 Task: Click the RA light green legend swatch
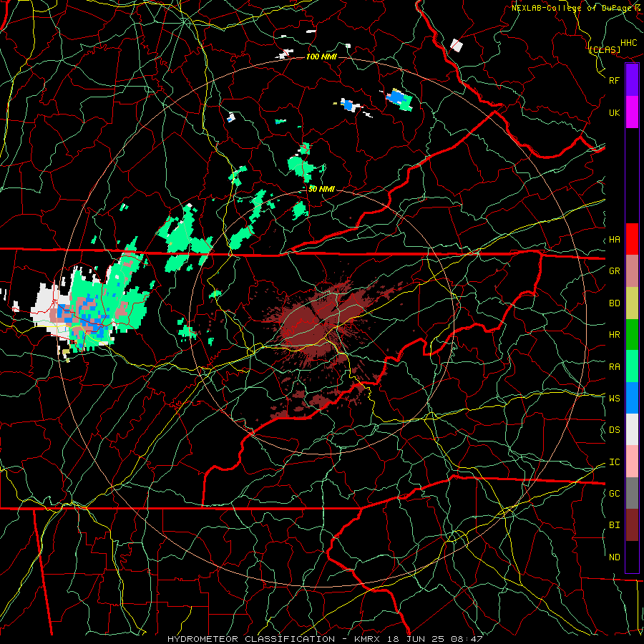(632, 366)
